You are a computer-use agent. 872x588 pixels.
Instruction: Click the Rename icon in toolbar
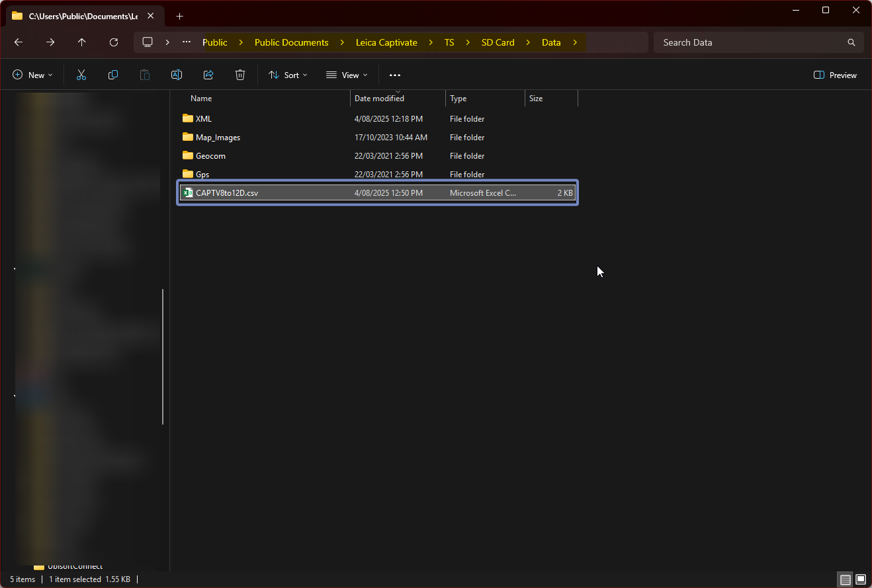(x=177, y=75)
